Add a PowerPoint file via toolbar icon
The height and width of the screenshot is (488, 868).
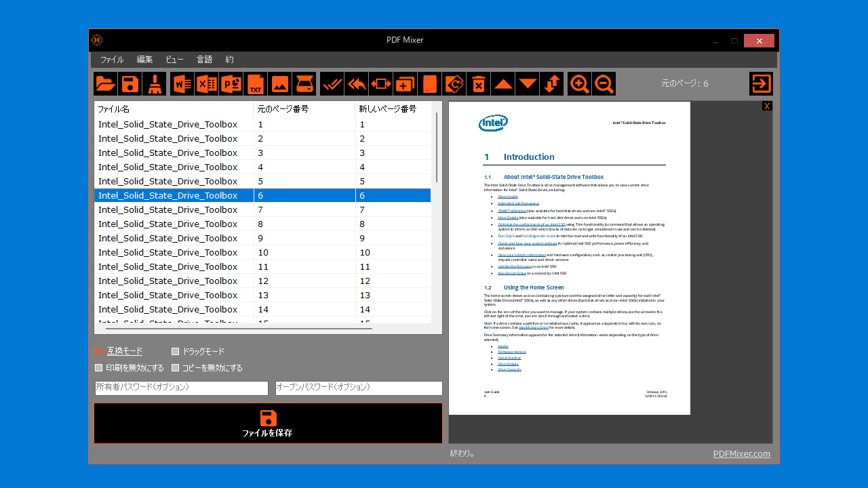tap(231, 84)
